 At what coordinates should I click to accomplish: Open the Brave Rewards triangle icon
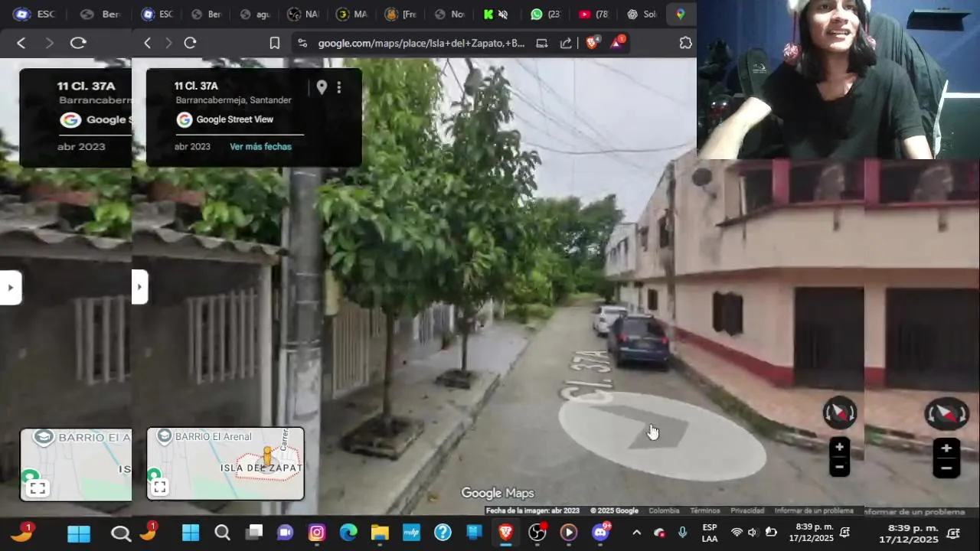(x=617, y=43)
